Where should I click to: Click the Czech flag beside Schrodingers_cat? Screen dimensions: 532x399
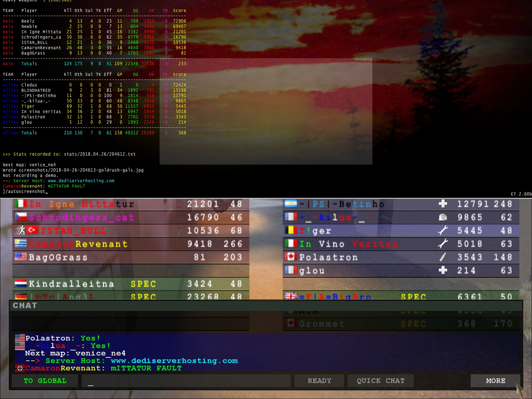(21, 217)
